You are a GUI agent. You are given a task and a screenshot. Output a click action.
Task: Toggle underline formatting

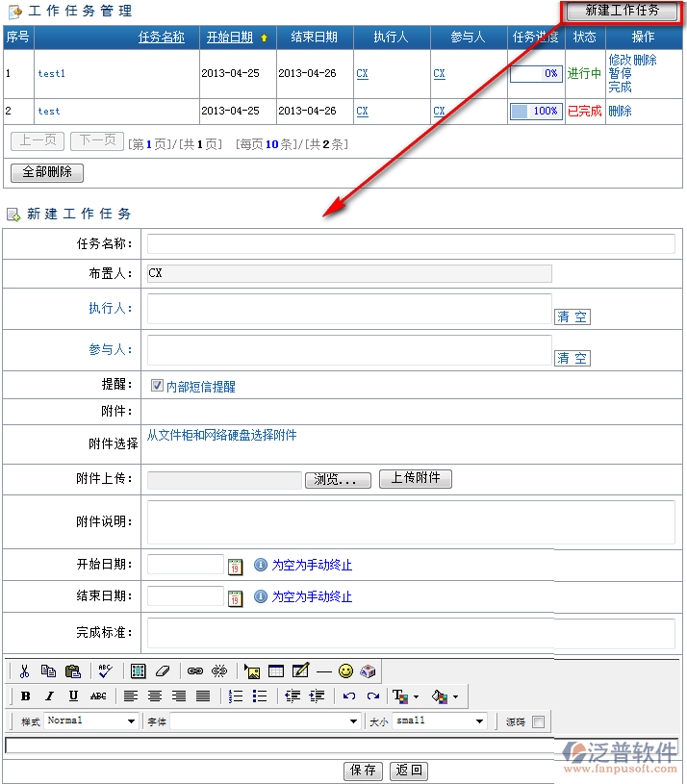[73, 696]
